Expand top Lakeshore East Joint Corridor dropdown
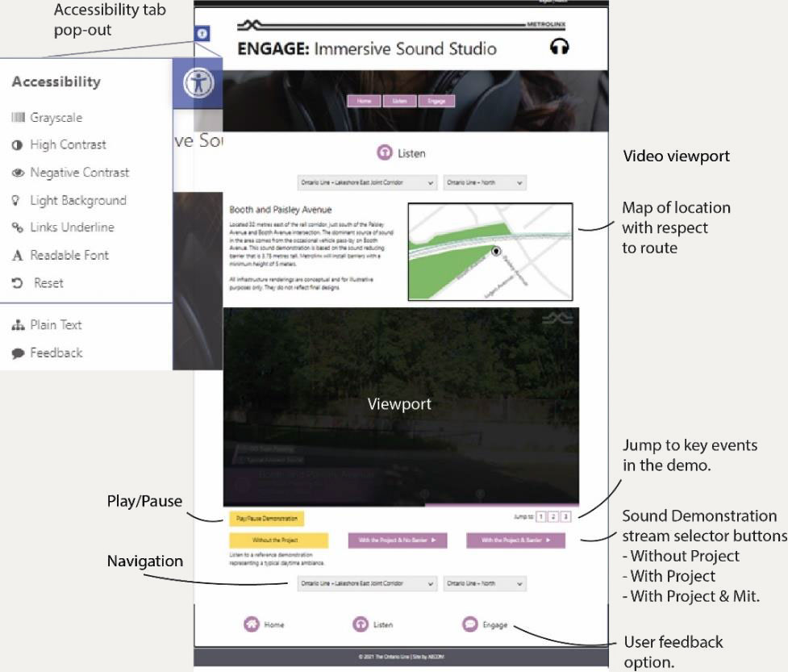788x672 pixels. 367,183
